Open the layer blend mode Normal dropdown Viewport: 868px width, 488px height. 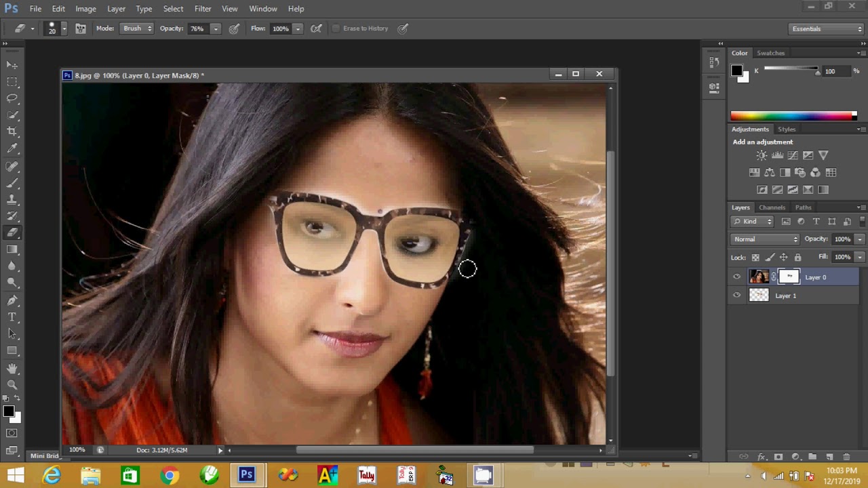tap(766, 239)
